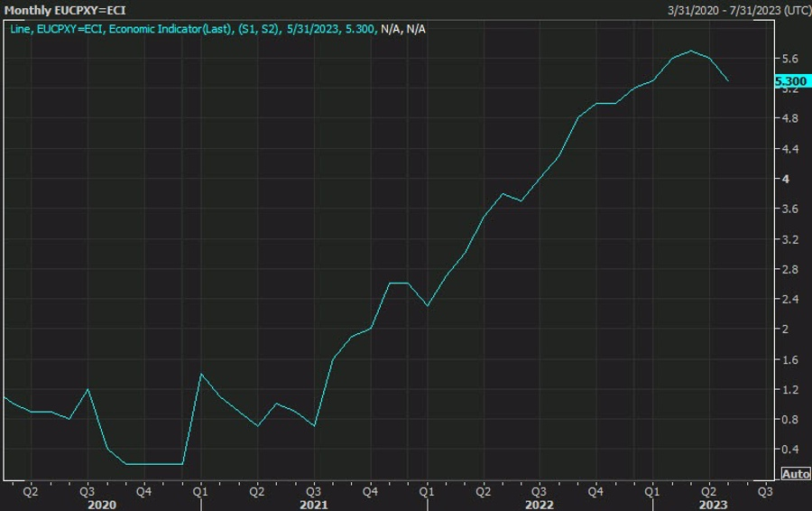812x511 pixels.
Task: Select the final data point of the line
Action: [x=728, y=81]
